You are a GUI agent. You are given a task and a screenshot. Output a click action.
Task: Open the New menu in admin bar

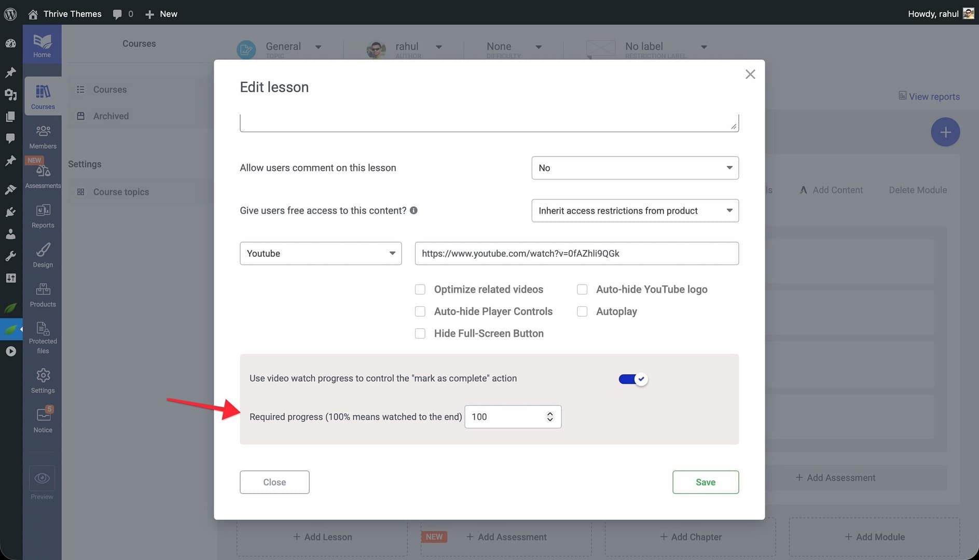pyautogui.click(x=161, y=14)
